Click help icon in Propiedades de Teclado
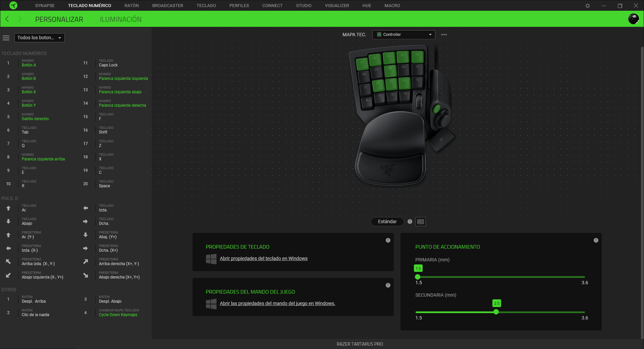 [x=388, y=240]
